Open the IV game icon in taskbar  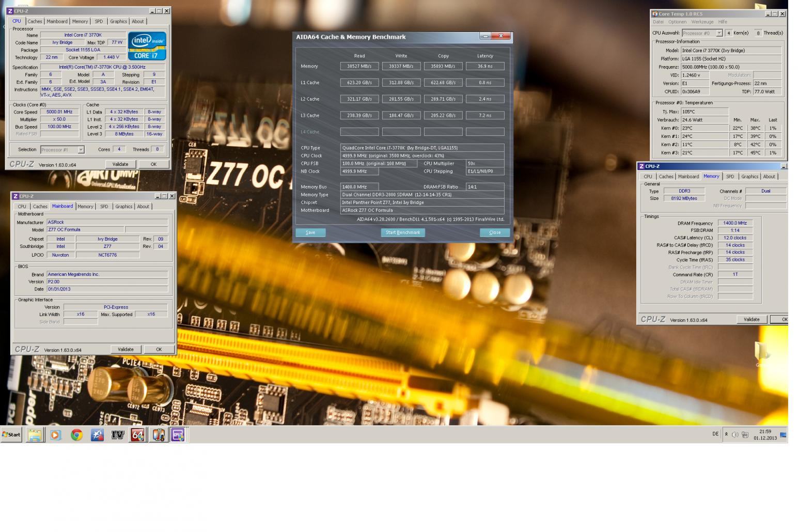point(118,435)
